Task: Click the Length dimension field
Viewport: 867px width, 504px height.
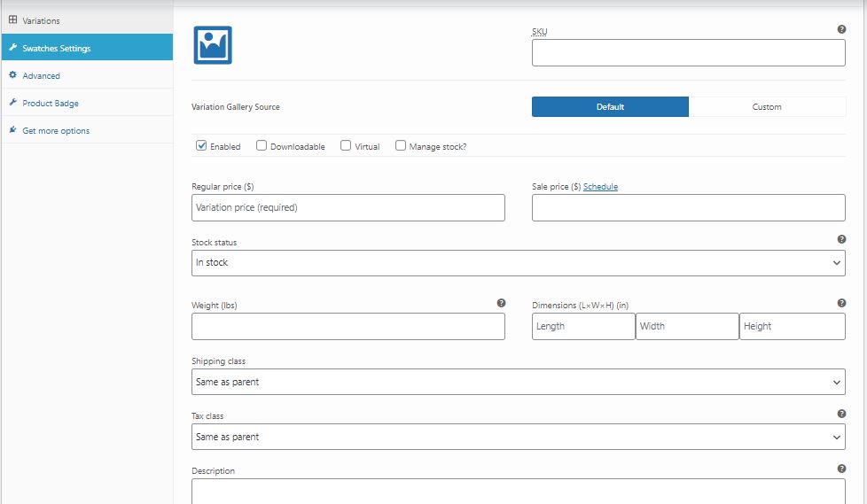Action: 583,327
